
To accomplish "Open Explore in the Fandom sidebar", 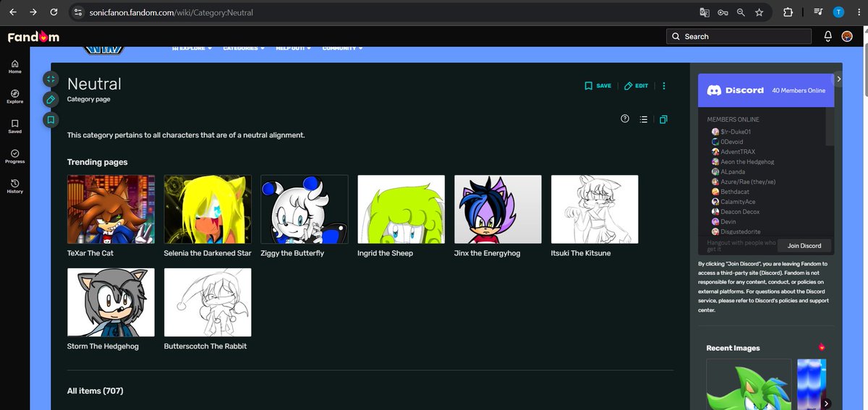I will [14, 96].
